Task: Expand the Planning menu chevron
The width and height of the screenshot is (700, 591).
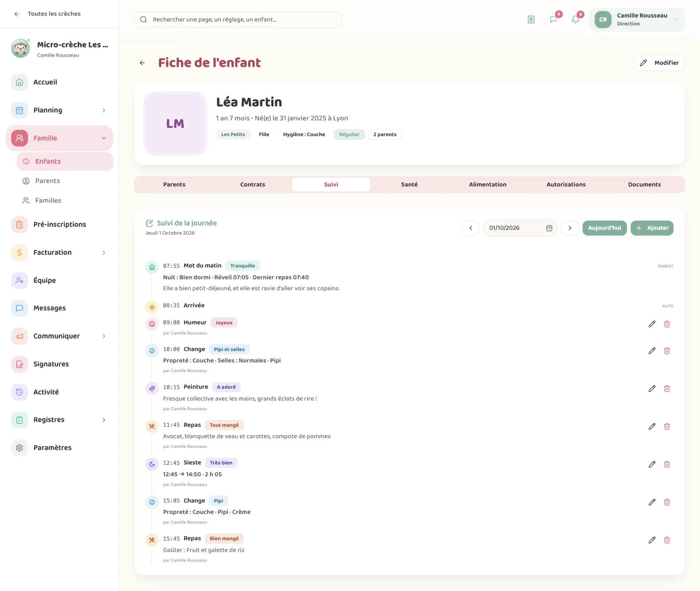Action: click(104, 110)
